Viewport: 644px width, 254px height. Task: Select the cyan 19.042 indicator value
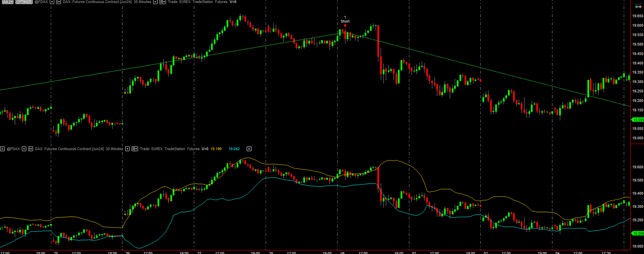pos(234,149)
